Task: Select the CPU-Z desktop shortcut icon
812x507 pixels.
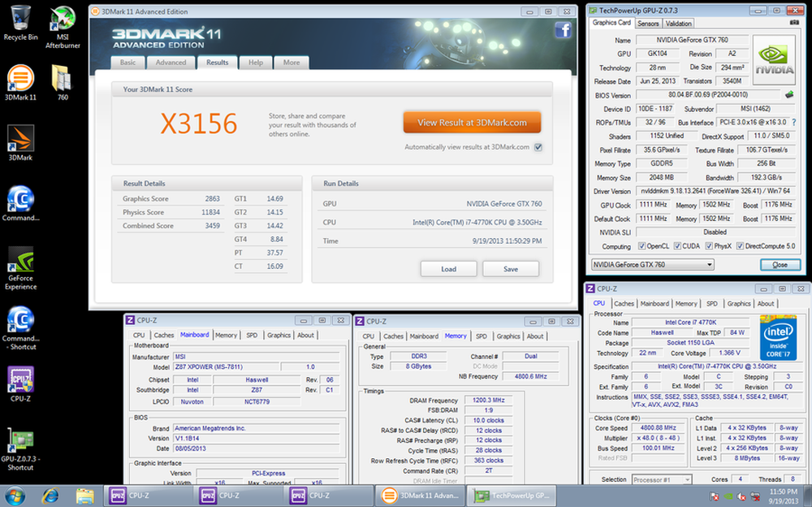Action: (x=21, y=384)
